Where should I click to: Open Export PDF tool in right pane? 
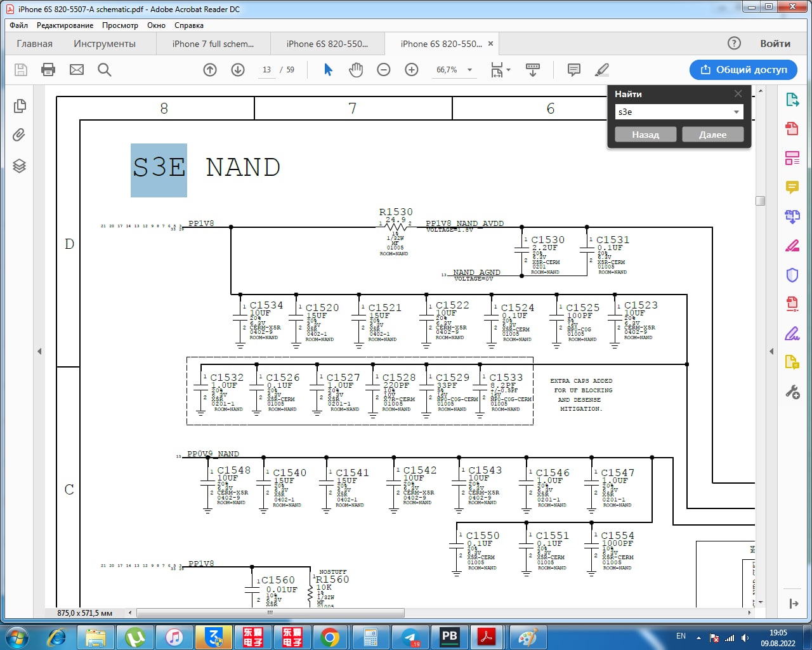(x=792, y=100)
